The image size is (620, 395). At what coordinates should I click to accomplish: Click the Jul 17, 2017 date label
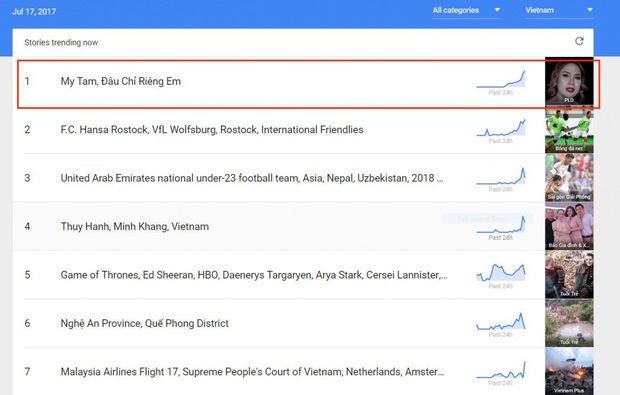pyautogui.click(x=34, y=11)
